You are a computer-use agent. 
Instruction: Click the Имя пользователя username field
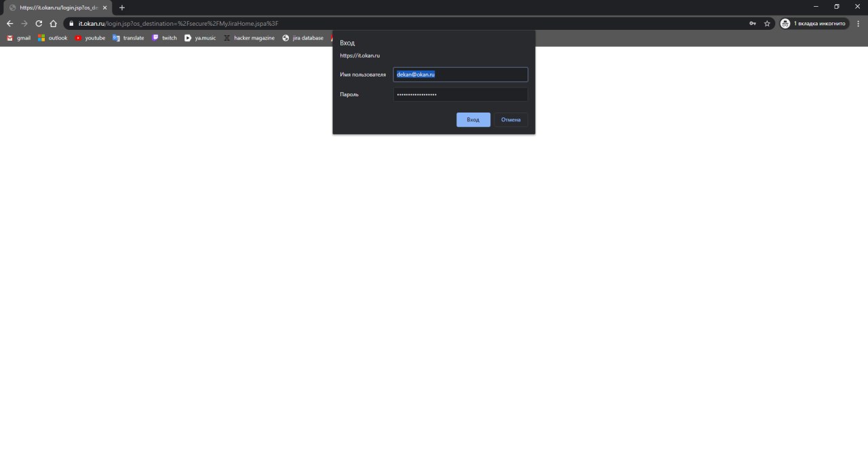(460, 75)
